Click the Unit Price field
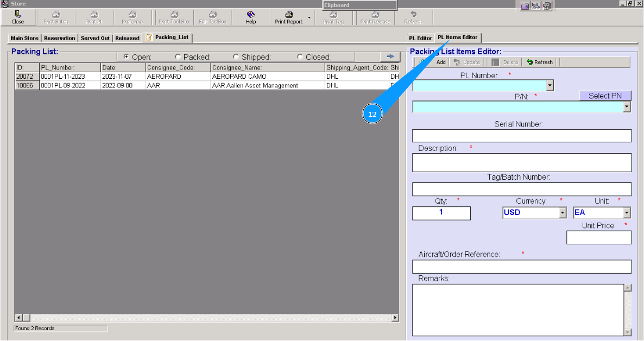The width and height of the screenshot is (644, 341). click(x=598, y=237)
